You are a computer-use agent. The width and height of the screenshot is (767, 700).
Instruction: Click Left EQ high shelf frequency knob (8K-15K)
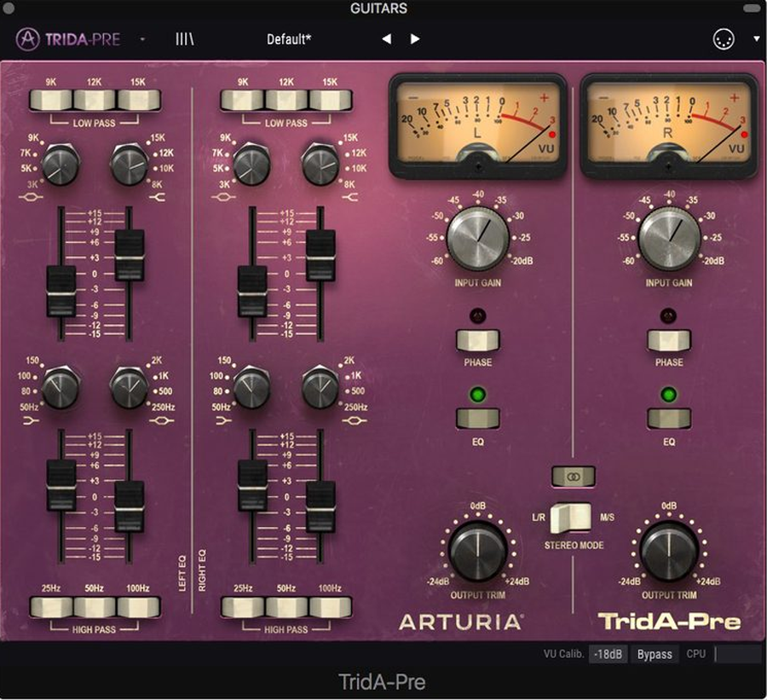pos(130,164)
